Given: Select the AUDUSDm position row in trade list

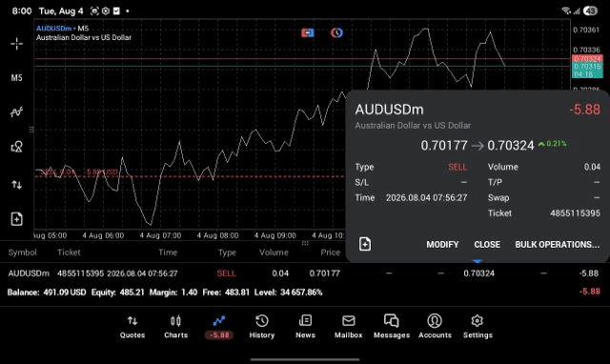Looking at the screenshot, I should pyautogui.click(x=305, y=273).
